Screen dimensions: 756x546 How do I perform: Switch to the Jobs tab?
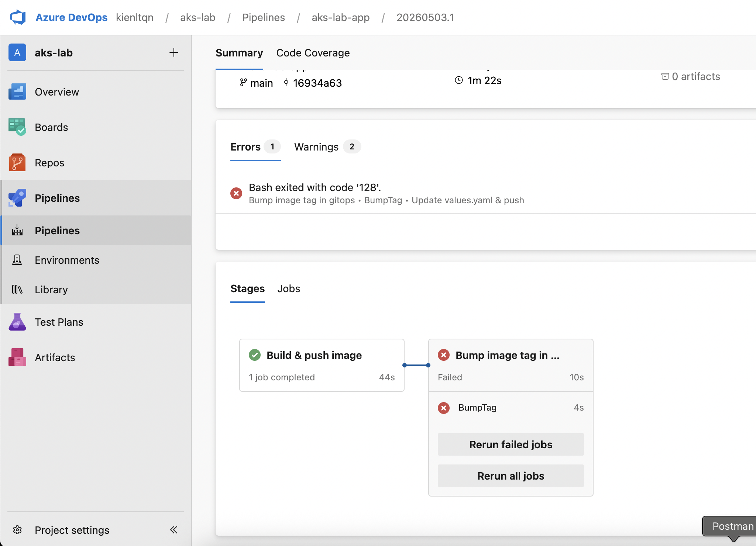coord(289,288)
